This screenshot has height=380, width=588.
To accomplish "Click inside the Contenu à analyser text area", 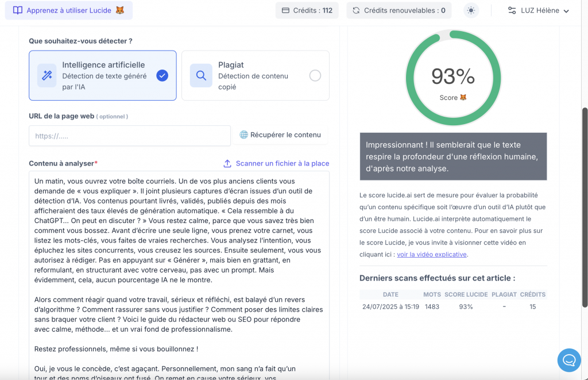I will [x=179, y=275].
